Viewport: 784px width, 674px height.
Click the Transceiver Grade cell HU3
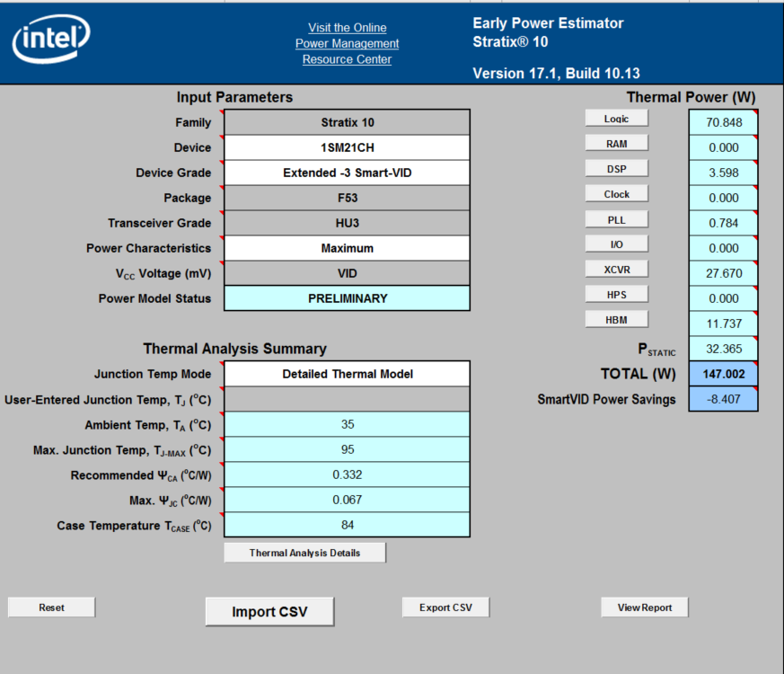(347, 223)
